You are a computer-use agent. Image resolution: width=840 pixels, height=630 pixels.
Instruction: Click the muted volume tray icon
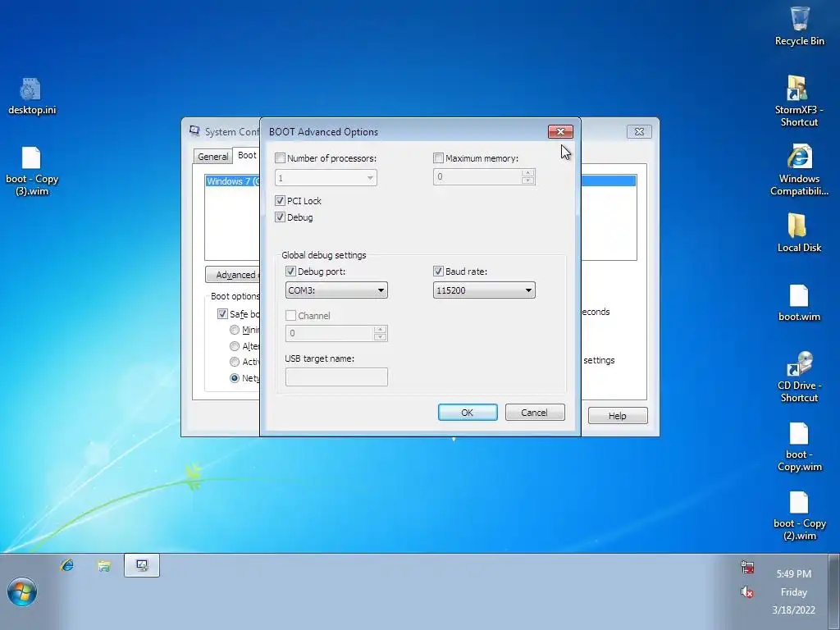pos(747,592)
